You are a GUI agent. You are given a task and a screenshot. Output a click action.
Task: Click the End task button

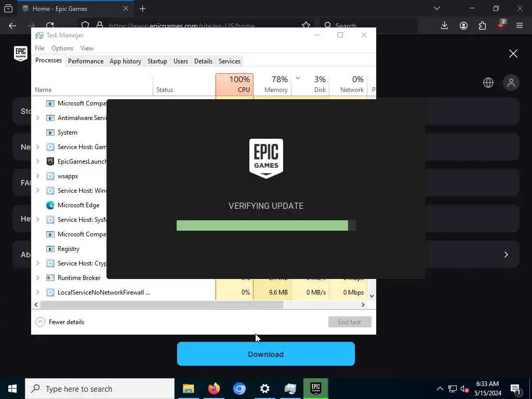click(x=350, y=322)
